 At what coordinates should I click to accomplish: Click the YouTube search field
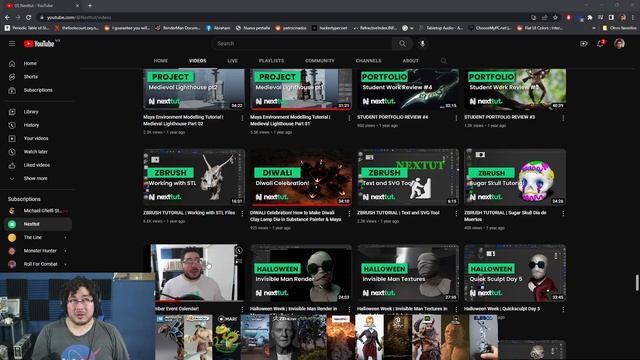point(302,44)
